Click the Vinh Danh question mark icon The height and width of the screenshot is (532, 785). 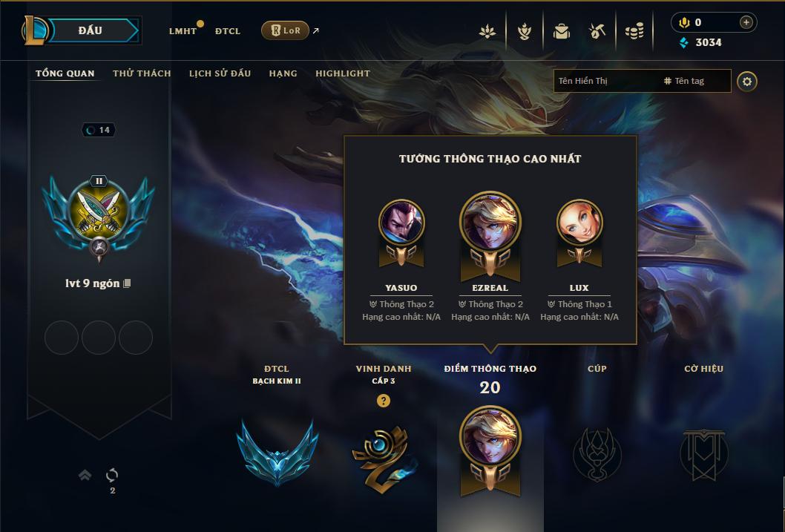(x=384, y=401)
